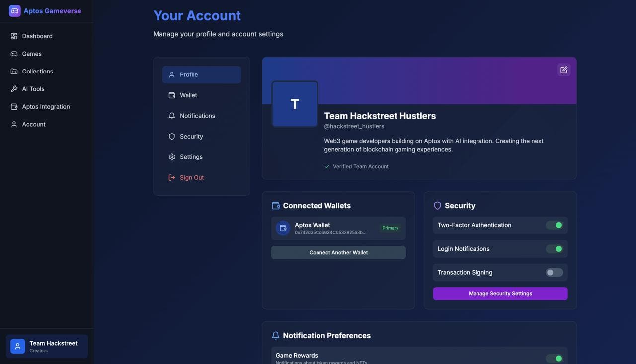
Task: Open Dashboard in the sidebar
Action: pos(37,36)
